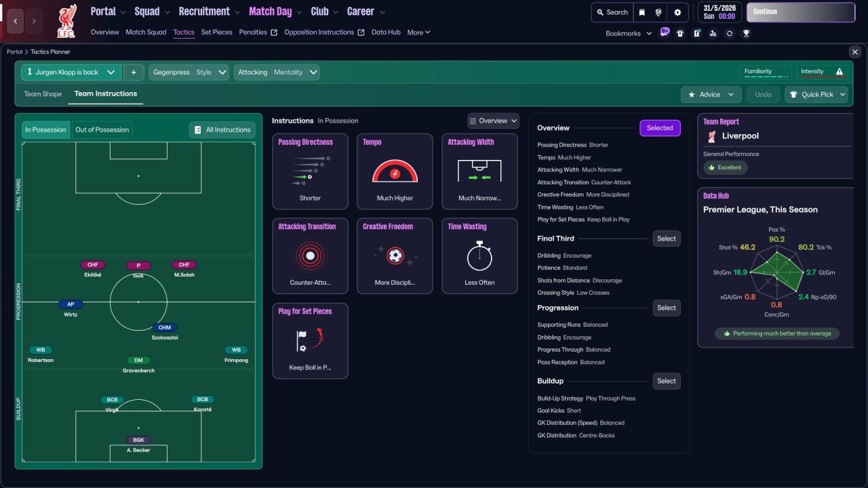Open the Advice dropdown

(711, 94)
